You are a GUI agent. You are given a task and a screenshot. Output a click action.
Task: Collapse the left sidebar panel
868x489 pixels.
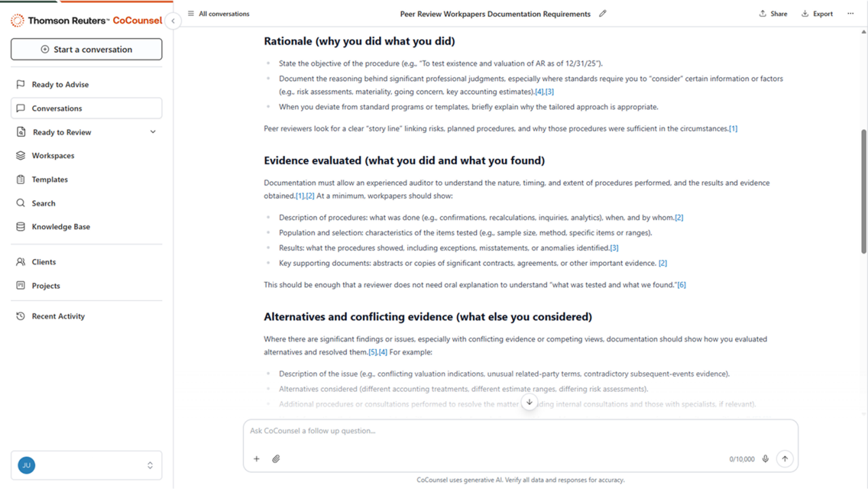(173, 21)
